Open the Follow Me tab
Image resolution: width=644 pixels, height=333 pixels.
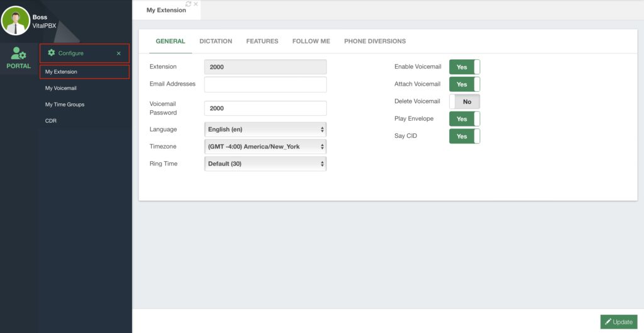pos(311,42)
